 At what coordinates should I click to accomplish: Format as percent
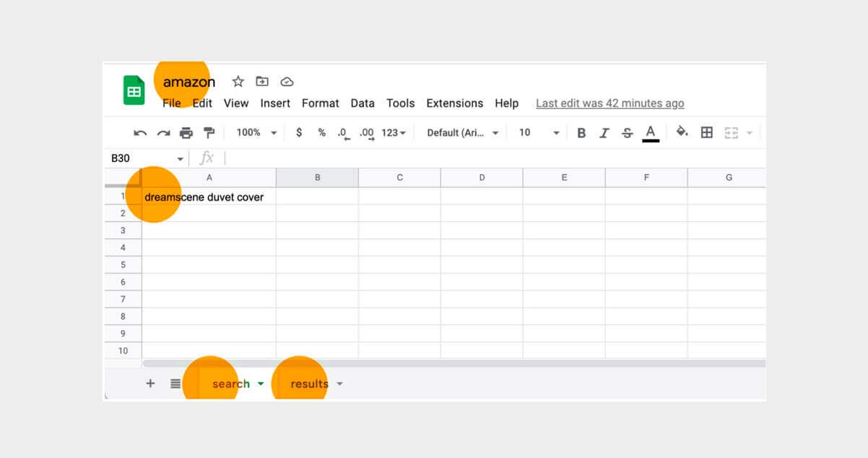(x=321, y=133)
